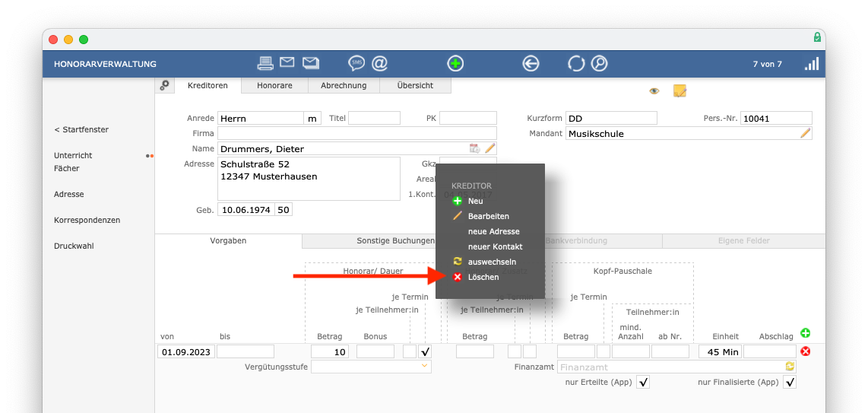Click the Honorar Betrag field showing 10
Viewport: 868px width, 413px height.
[330, 351]
